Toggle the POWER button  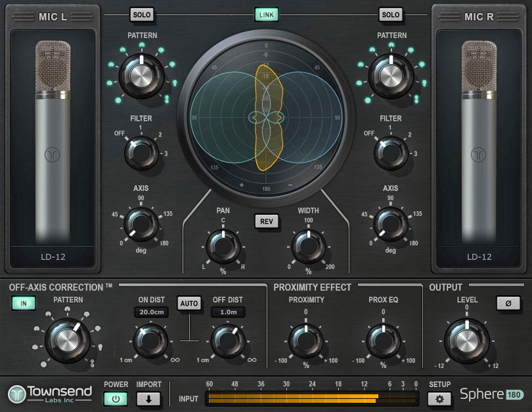pos(116,399)
